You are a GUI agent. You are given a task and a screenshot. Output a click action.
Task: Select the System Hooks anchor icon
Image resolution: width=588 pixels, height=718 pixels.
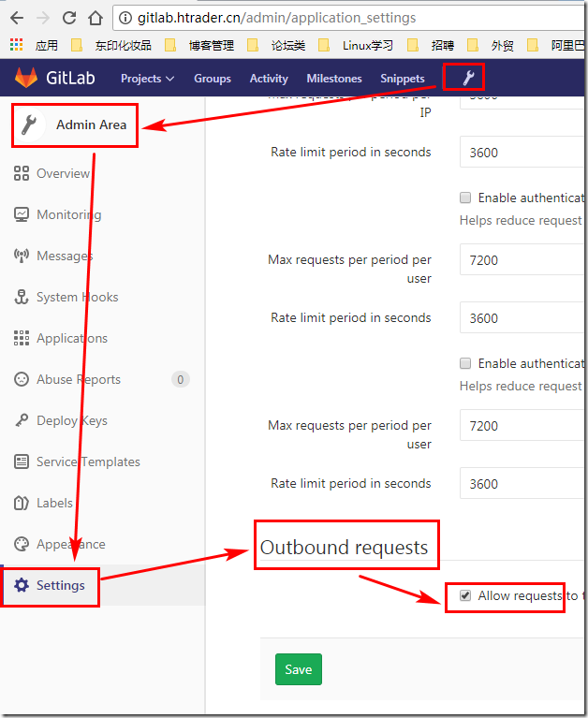click(x=21, y=297)
